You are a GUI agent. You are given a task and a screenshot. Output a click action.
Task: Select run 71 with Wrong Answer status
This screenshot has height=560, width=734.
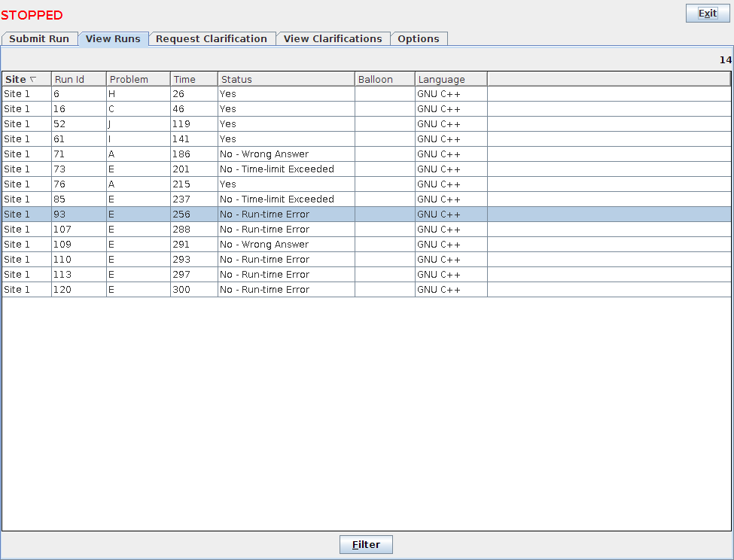(226, 154)
